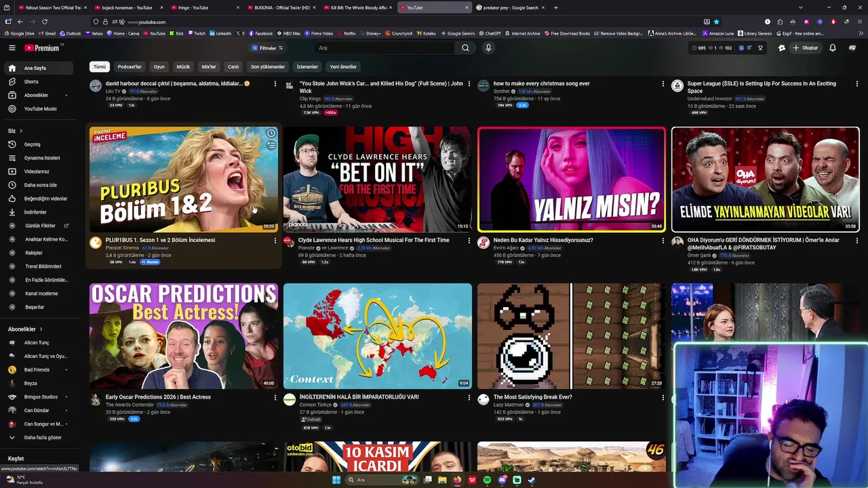This screenshot has width=868, height=488.
Task: Select the Son yüklenenler chip
Action: tap(268, 67)
